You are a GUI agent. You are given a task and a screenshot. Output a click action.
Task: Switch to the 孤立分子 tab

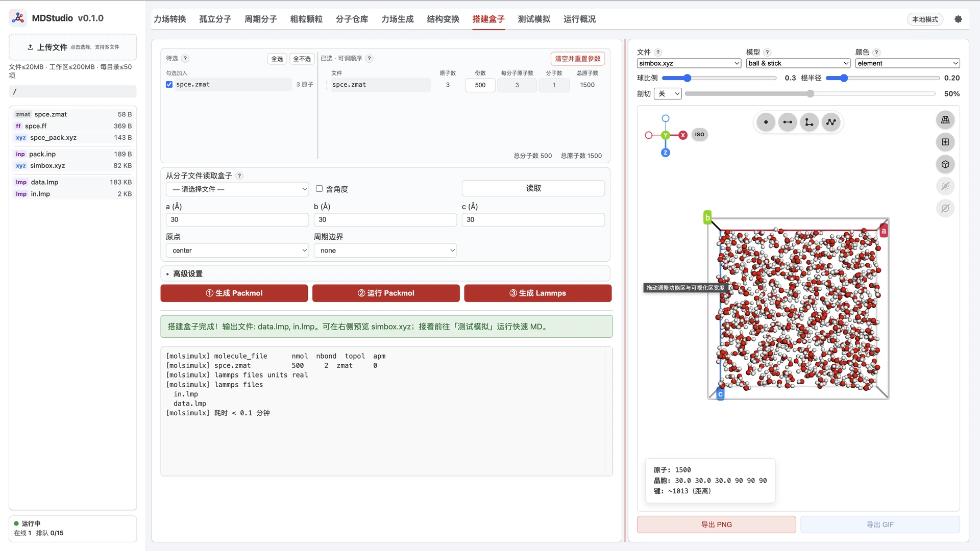[x=215, y=19]
